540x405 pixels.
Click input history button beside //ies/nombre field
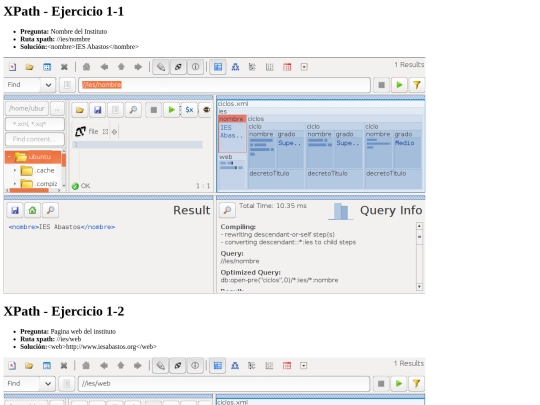click(x=67, y=85)
